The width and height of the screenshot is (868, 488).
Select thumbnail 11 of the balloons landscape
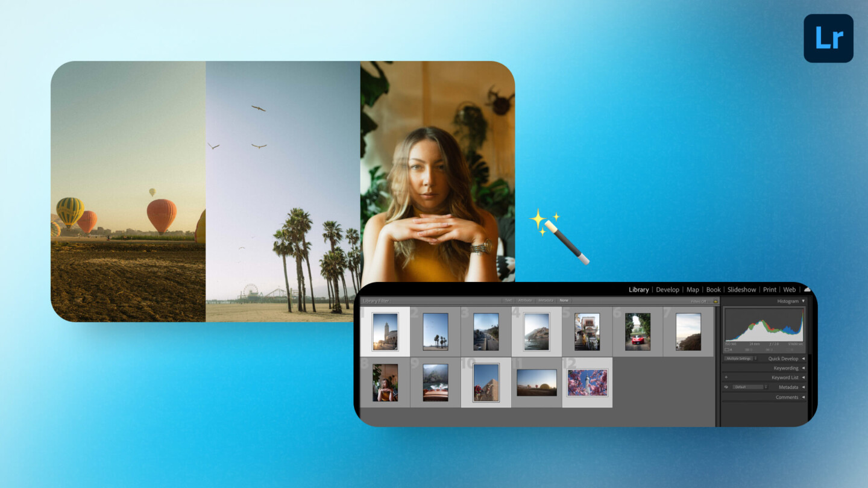pyautogui.click(x=536, y=383)
